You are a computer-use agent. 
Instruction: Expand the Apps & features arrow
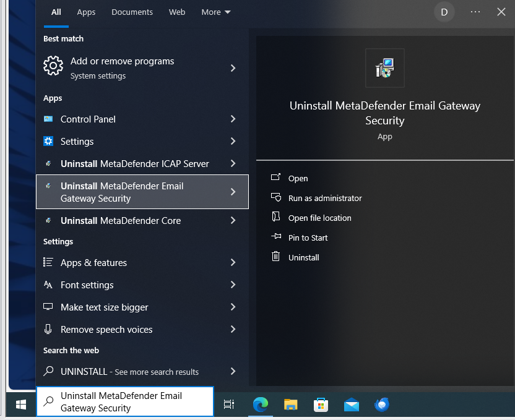click(x=233, y=262)
